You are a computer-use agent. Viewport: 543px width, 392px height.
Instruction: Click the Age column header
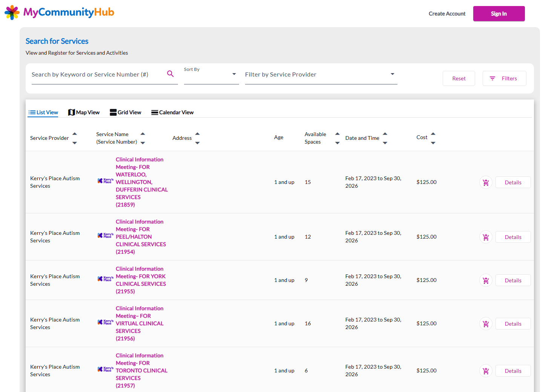pos(279,138)
